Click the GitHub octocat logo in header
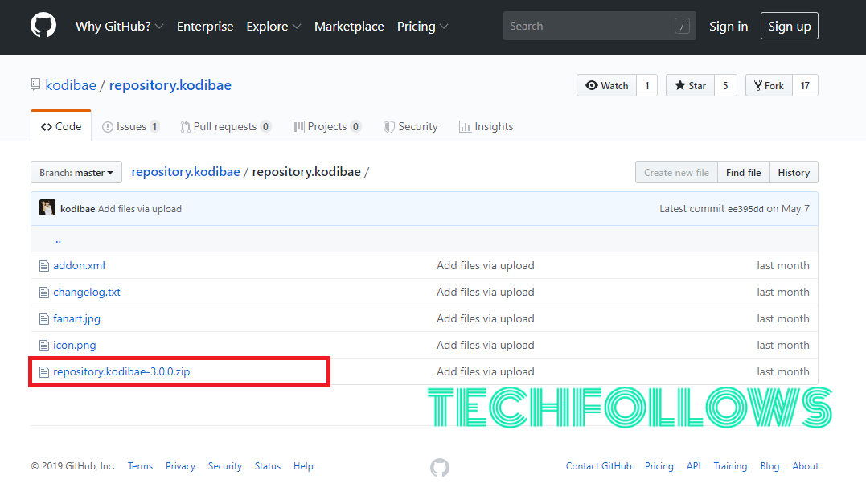 click(x=43, y=26)
